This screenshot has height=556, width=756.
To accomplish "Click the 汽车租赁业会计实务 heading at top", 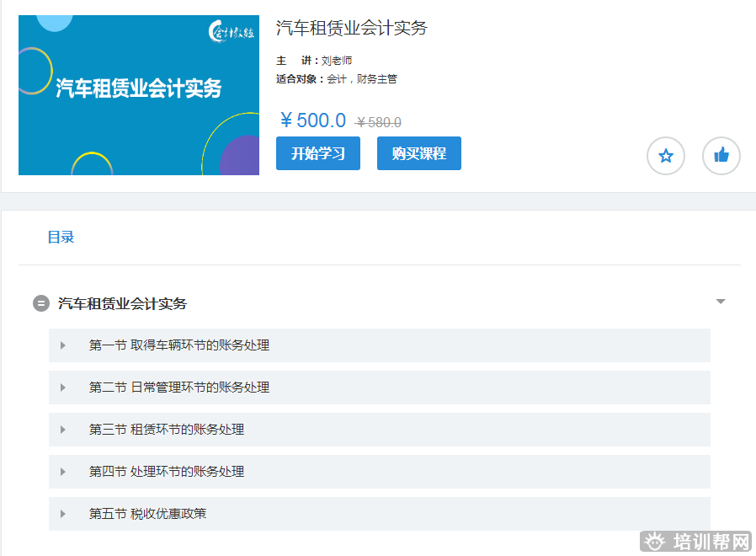I will 352,28.
